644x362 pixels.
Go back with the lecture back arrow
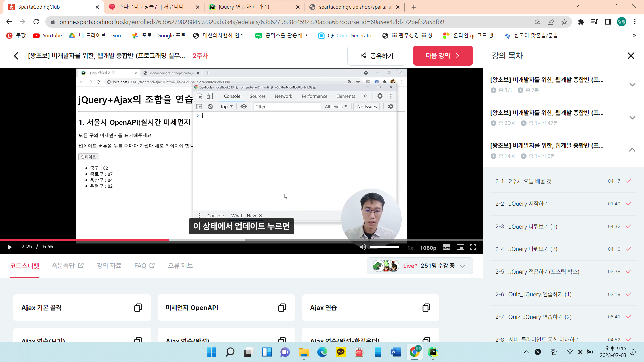click(16, 56)
